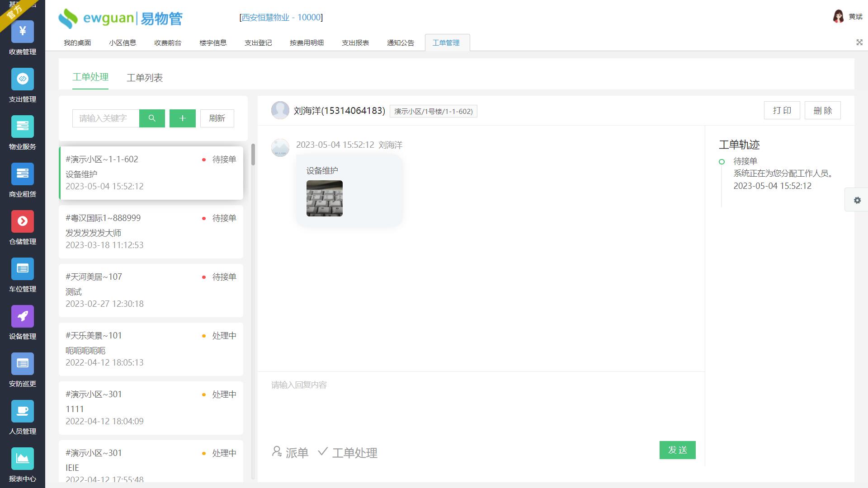Click the 打印 print button
The width and height of the screenshot is (868, 488).
[x=782, y=111]
